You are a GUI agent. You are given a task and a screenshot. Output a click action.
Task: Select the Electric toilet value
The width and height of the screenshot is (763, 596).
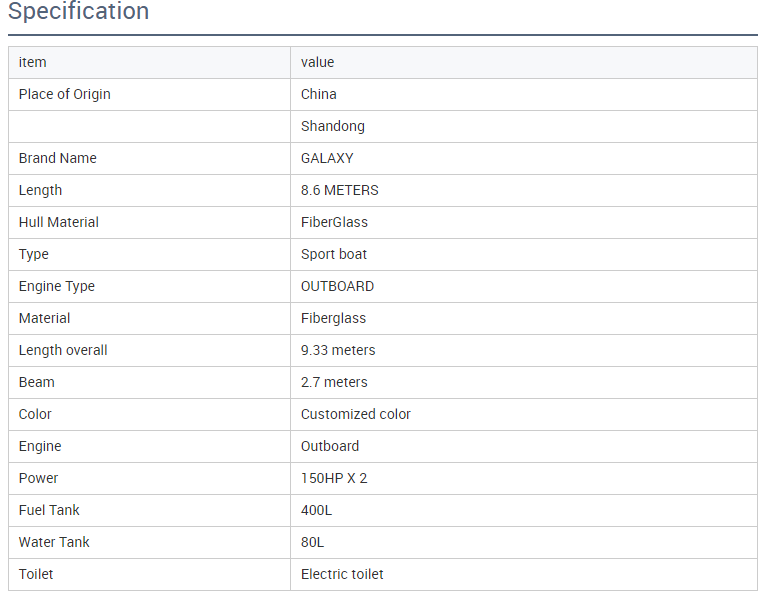click(342, 574)
